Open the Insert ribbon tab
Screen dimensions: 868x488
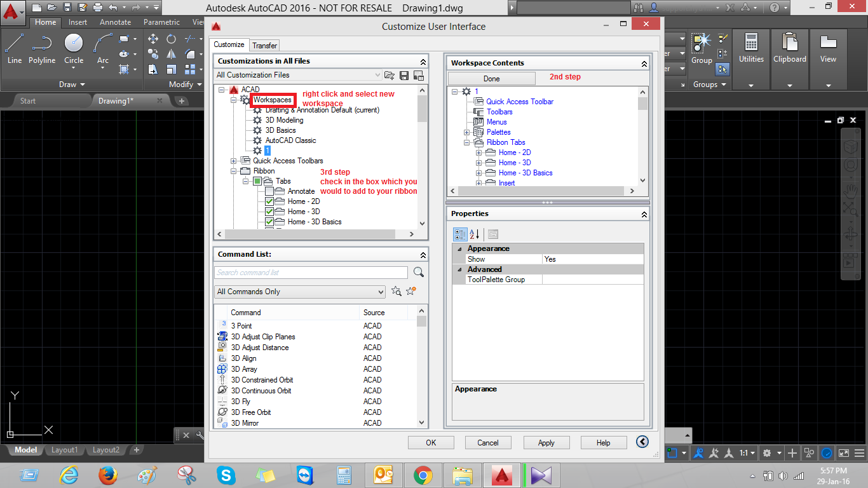78,22
